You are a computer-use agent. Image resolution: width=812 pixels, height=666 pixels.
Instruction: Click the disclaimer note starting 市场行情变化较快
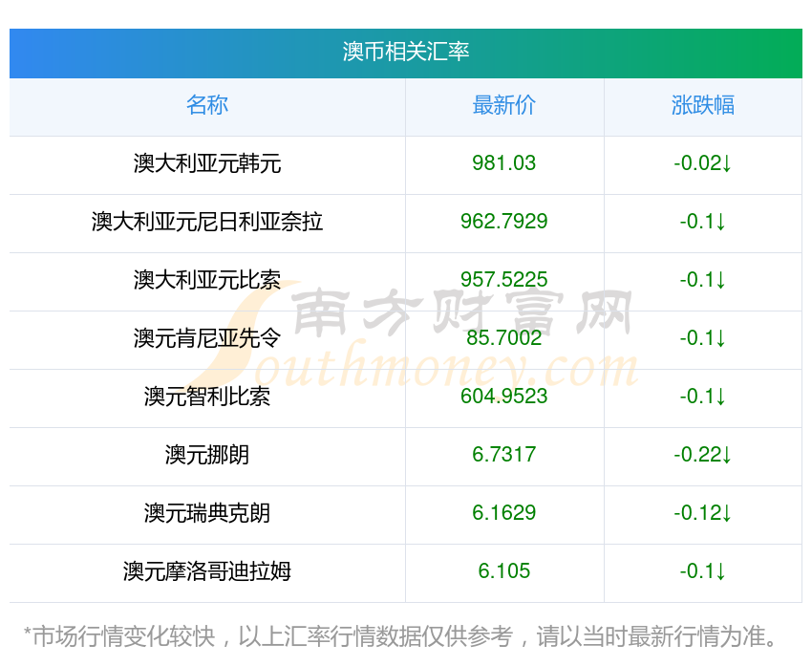click(400, 636)
